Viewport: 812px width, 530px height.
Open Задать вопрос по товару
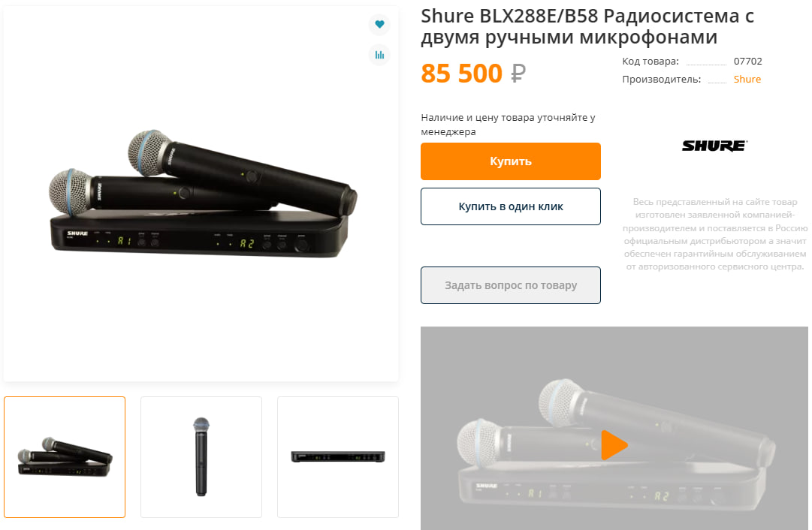click(511, 285)
